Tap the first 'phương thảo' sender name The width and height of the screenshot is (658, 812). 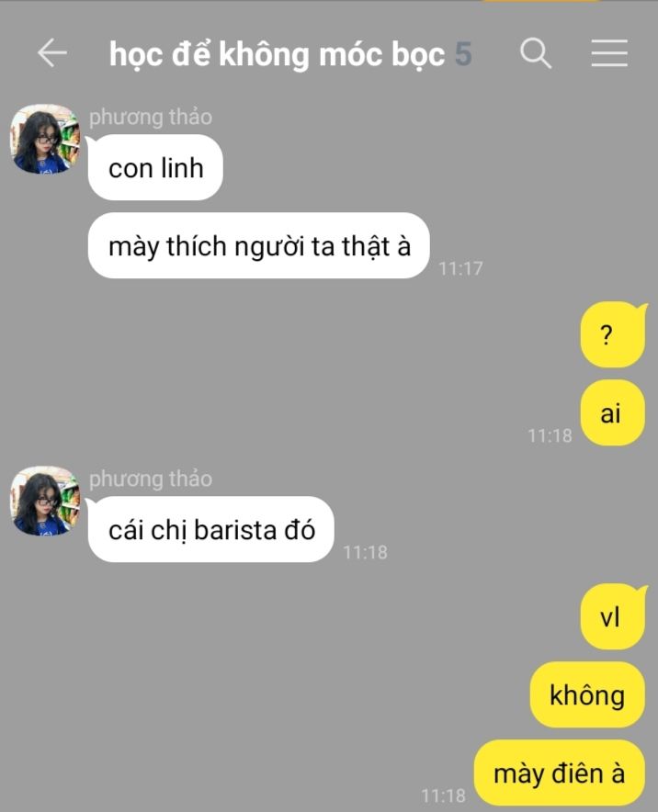(x=150, y=117)
